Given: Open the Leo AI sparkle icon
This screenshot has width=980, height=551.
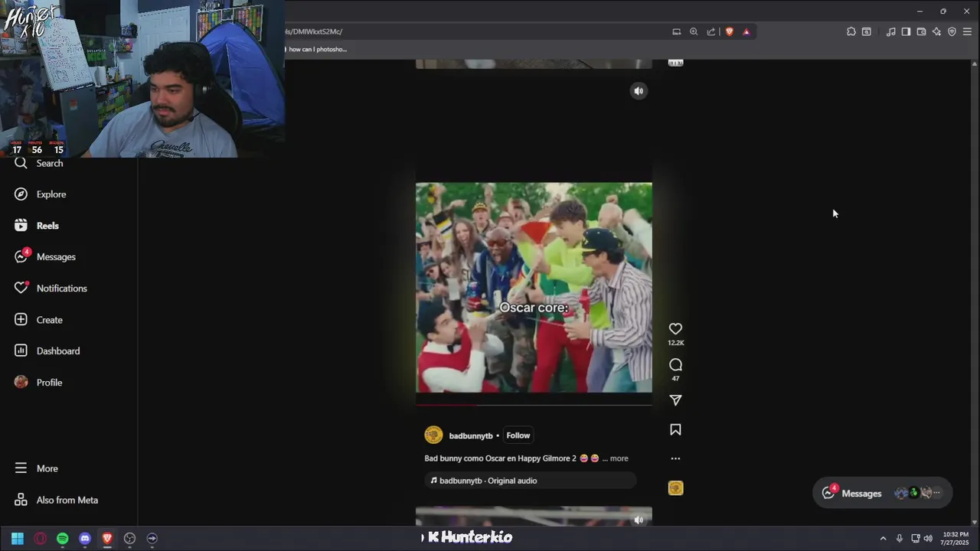Looking at the screenshot, I should [x=936, y=31].
